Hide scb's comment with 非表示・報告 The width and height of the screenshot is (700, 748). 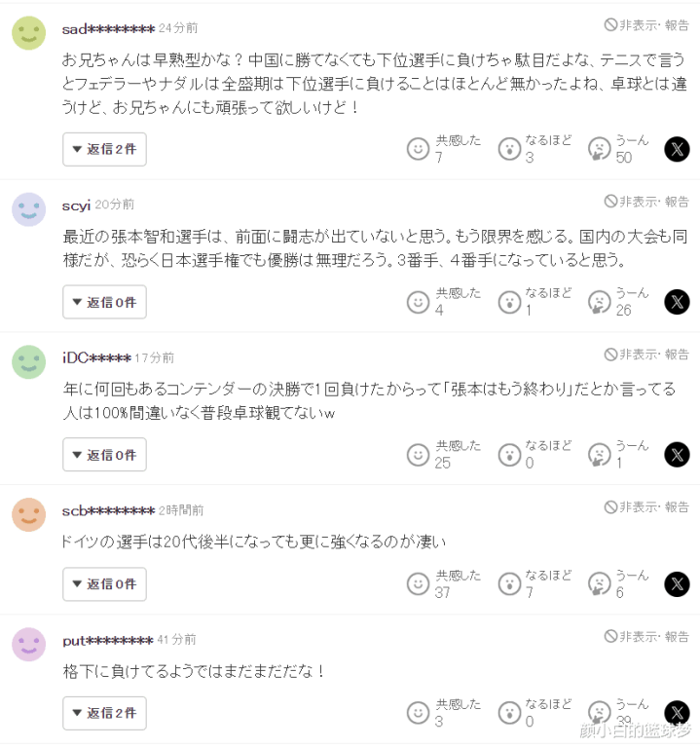(x=645, y=507)
